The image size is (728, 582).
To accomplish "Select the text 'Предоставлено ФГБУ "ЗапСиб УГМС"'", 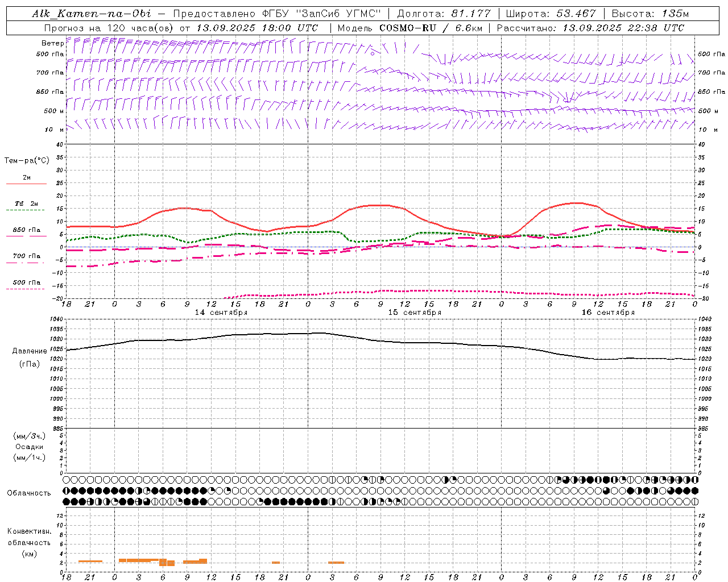I will [x=276, y=14].
